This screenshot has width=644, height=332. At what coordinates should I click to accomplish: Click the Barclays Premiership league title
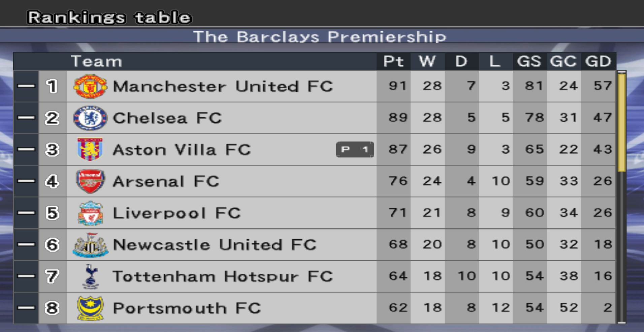[x=320, y=37]
